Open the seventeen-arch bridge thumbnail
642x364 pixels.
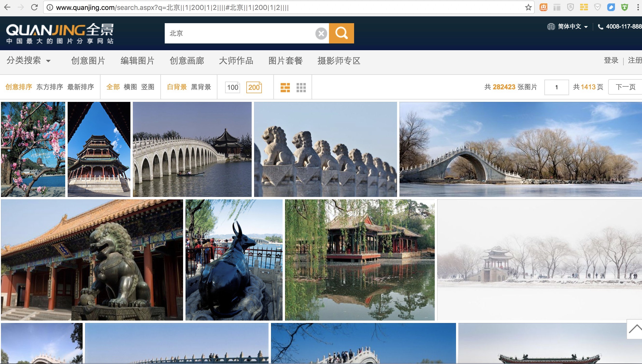(x=192, y=149)
